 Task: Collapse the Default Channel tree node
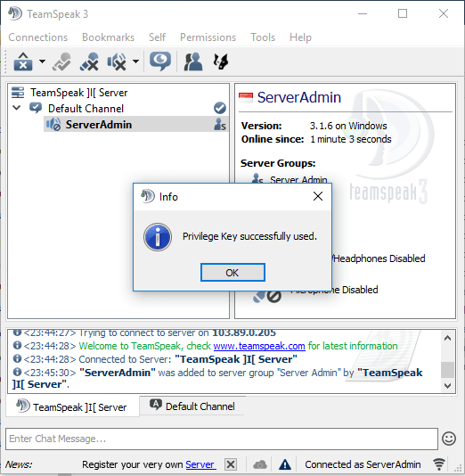coord(17,108)
